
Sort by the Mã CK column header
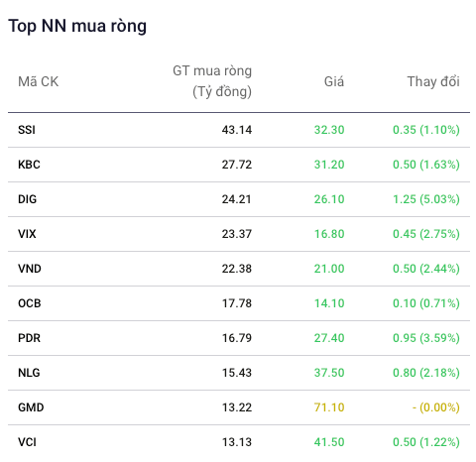38,81
